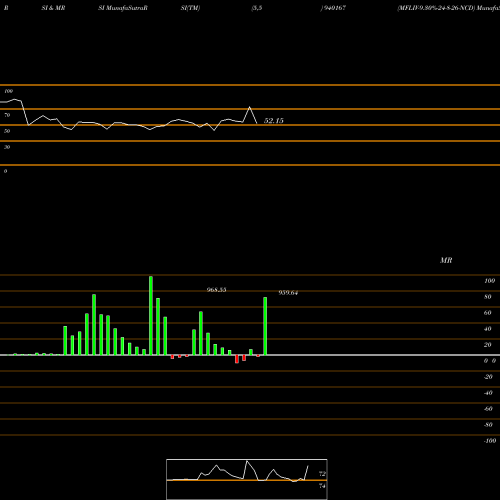Click the MFLIV NCD symbol title
This screenshot has width=500, height=500.
[x=448, y=8]
